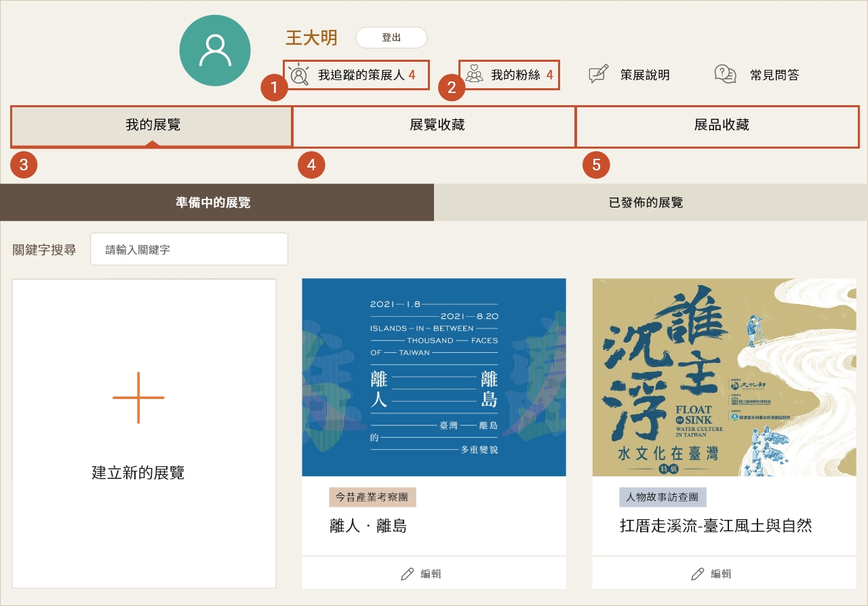
Task: Open the Float or Sink exhibition poster
Action: (x=724, y=377)
